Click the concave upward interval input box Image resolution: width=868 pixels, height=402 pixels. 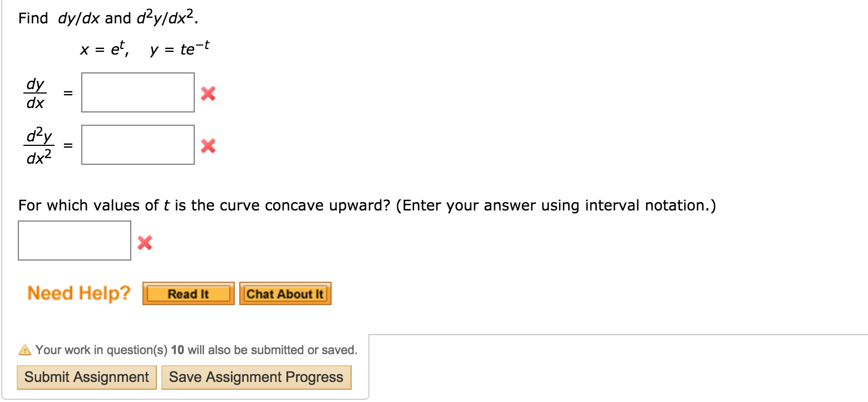click(75, 241)
